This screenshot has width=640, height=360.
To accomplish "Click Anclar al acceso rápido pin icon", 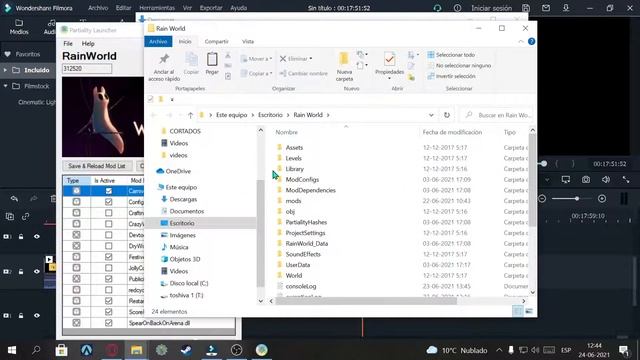I will pyautogui.click(x=164, y=59).
